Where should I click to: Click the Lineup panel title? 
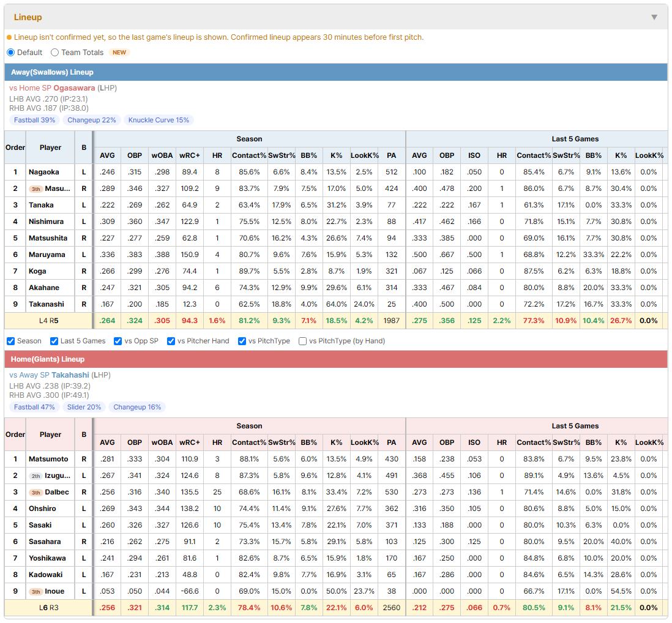pos(28,17)
